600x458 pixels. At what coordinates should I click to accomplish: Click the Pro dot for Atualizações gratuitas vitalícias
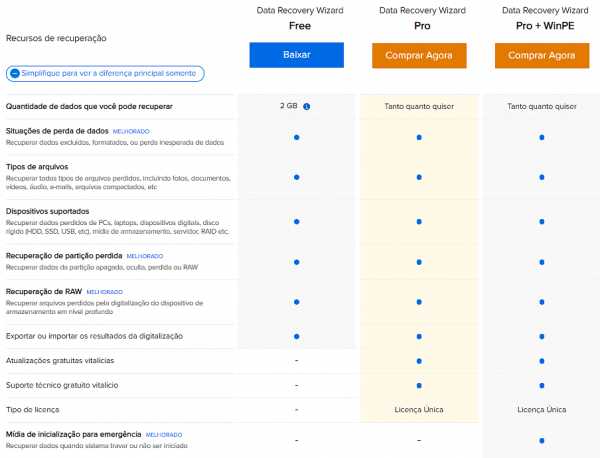point(419,361)
